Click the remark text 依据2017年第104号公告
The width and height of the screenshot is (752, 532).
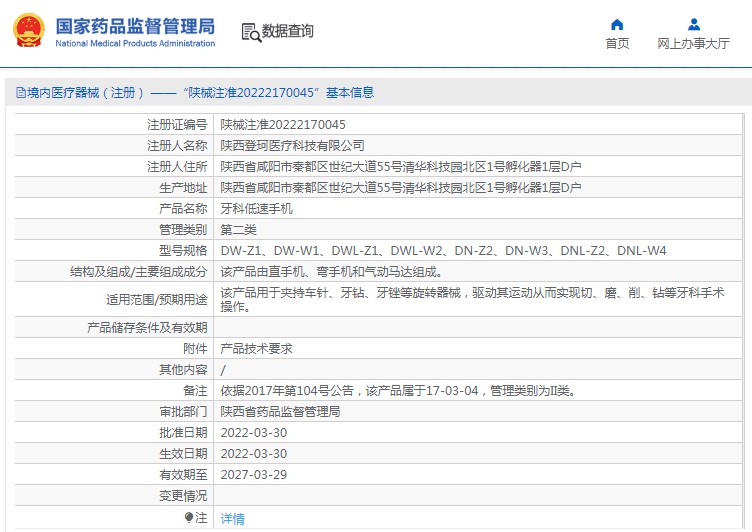pos(399,391)
